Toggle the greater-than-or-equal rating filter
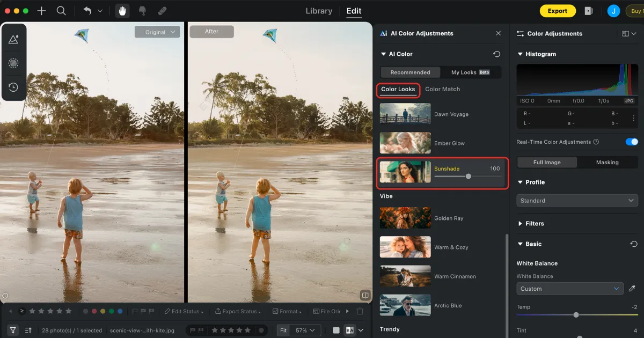 coord(22,311)
